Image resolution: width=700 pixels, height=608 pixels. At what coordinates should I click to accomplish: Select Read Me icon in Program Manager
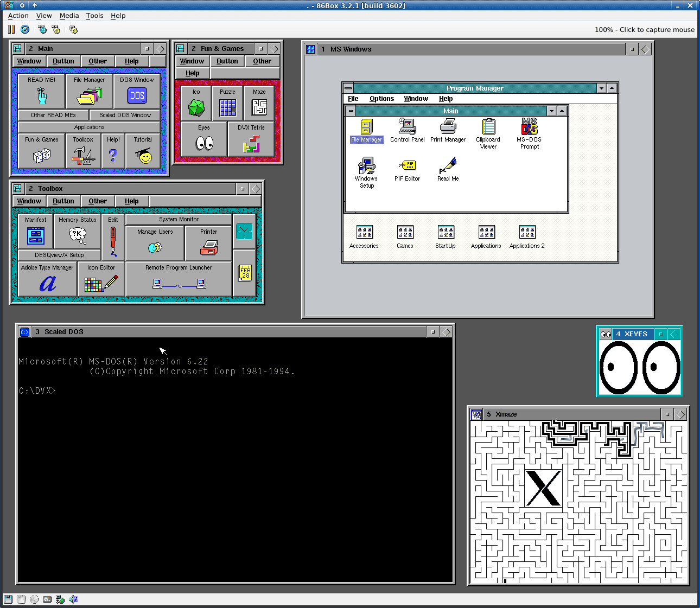(x=448, y=170)
